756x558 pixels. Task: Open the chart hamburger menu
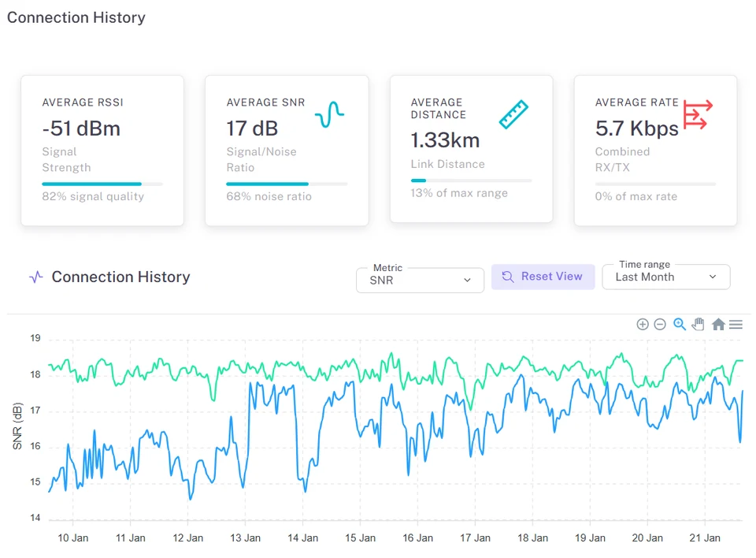tap(736, 325)
